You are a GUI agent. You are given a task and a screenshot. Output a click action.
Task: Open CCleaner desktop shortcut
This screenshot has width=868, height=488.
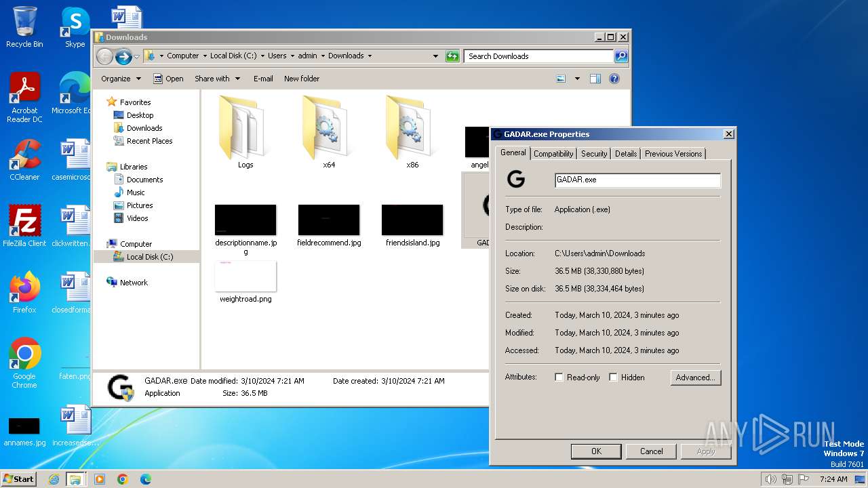click(x=24, y=160)
